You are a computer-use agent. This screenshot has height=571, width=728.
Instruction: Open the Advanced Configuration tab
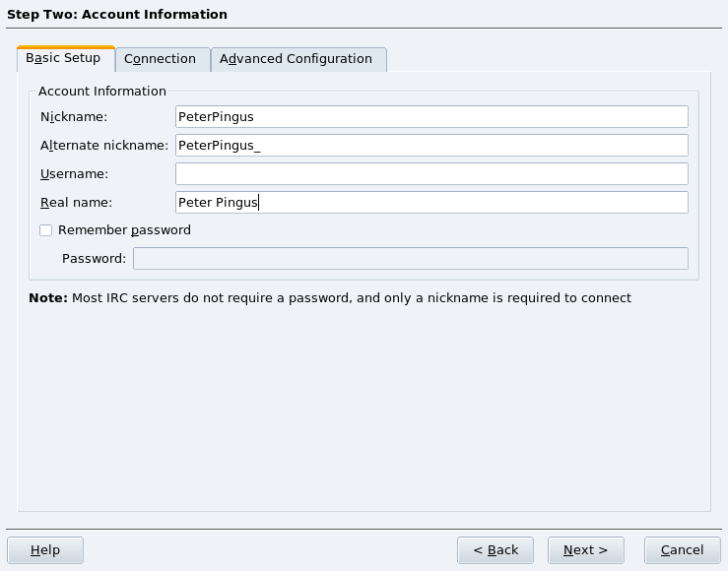coord(298,59)
